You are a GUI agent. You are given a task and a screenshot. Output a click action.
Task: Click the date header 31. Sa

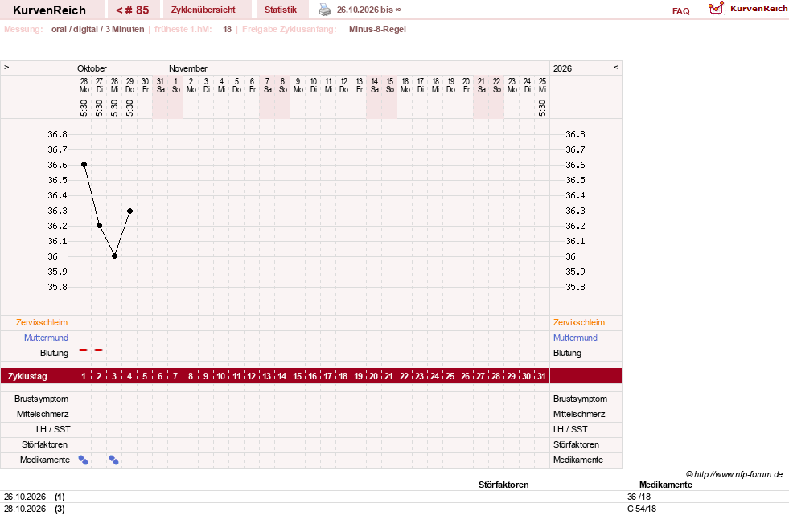pos(161,85)
